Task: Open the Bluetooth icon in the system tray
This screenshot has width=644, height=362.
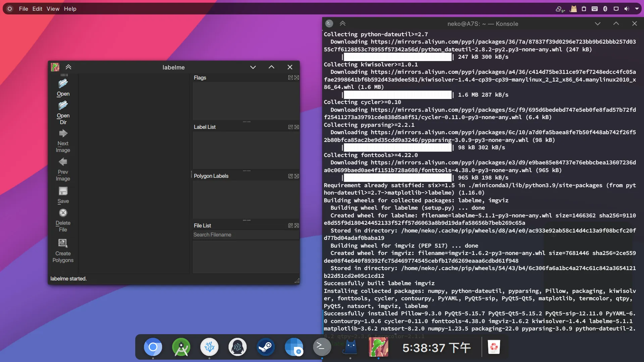Action: [605, 8]
